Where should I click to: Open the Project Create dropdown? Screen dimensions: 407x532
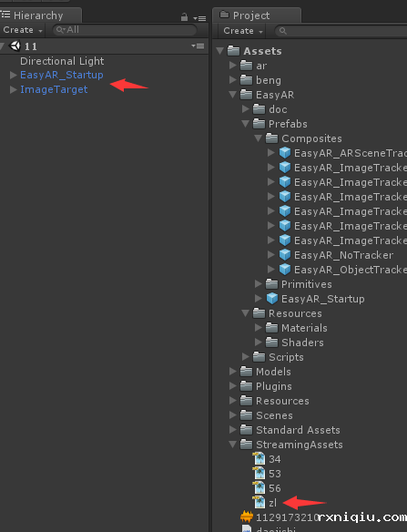pos(243,31)
